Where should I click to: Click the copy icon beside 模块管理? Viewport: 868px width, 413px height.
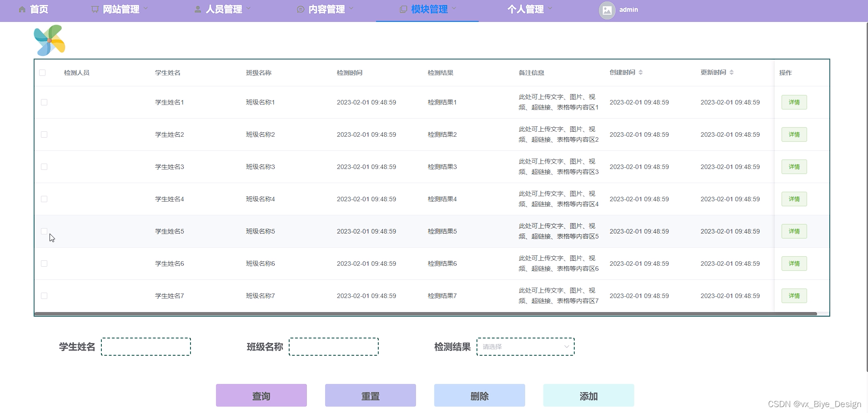[403, 9]
